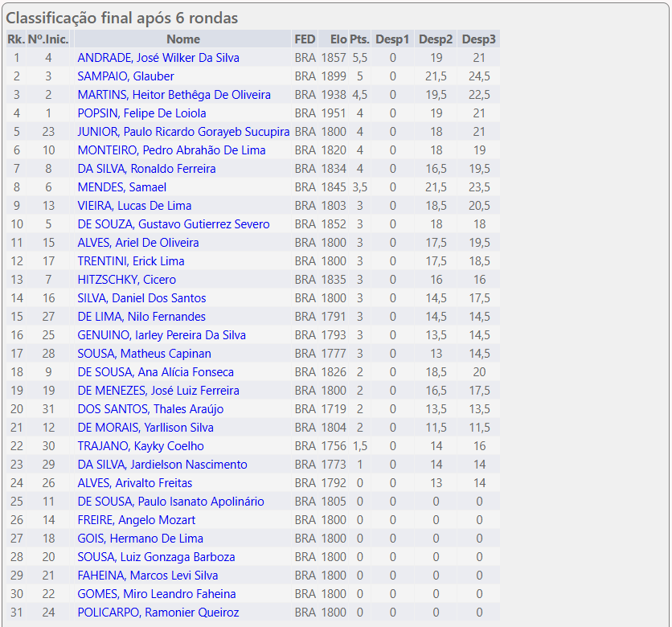
Task: Select POLICARPO, Ramonier Queiroz link
Action: [158, 613]
